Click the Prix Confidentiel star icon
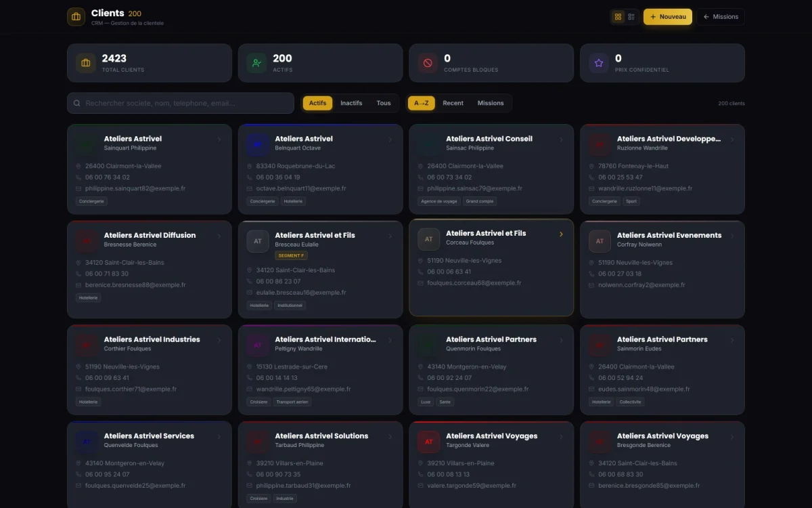 [x=599, y=63]
